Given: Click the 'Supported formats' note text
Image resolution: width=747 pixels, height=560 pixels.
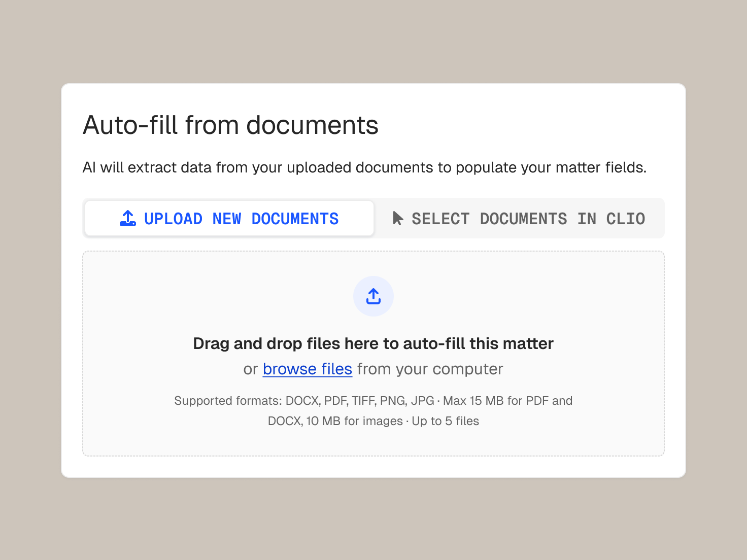Looking at the screenshot, I should coord(373,411).
